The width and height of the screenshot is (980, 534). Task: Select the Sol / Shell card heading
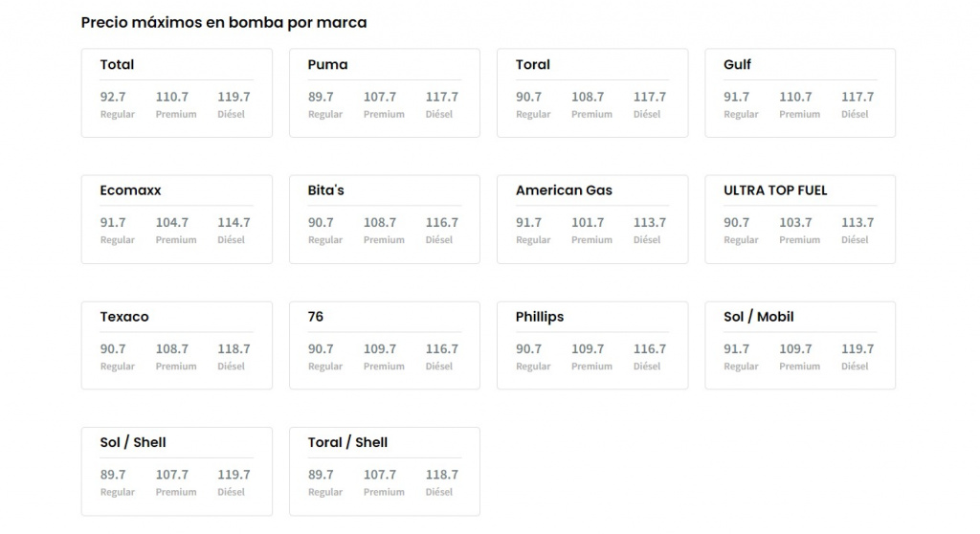pos(133,442)
